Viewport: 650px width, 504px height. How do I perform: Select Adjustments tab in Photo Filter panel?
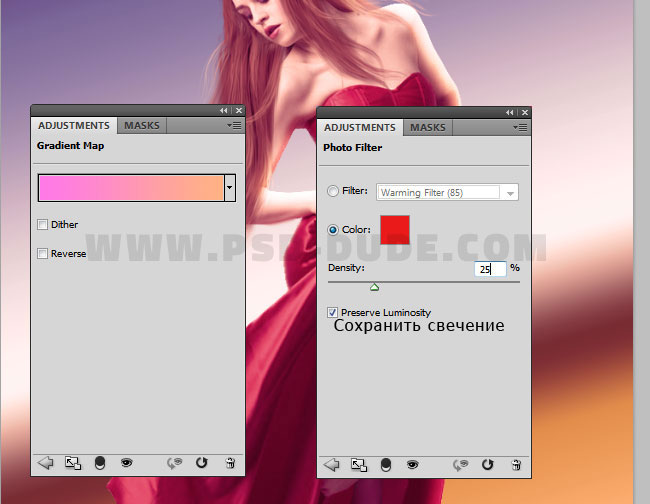pos(360,128)
